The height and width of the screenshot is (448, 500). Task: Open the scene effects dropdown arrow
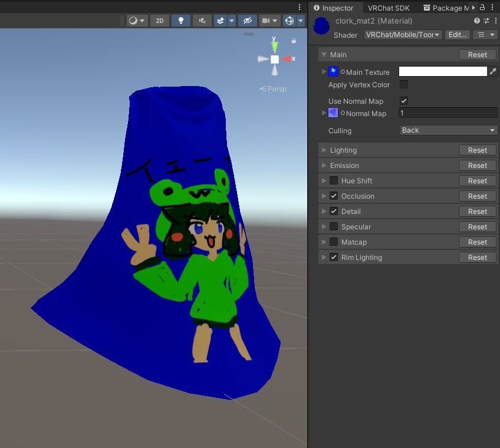coord(232,21)
